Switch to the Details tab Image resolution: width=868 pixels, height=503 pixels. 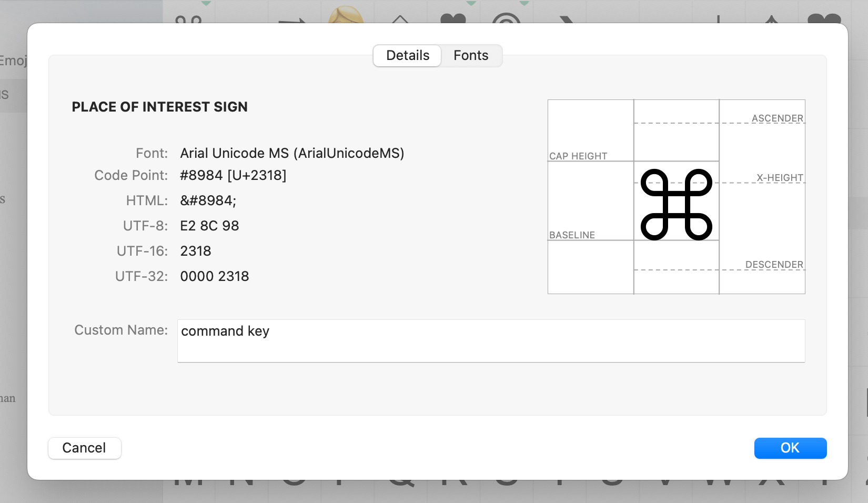[x=407, y=55]
